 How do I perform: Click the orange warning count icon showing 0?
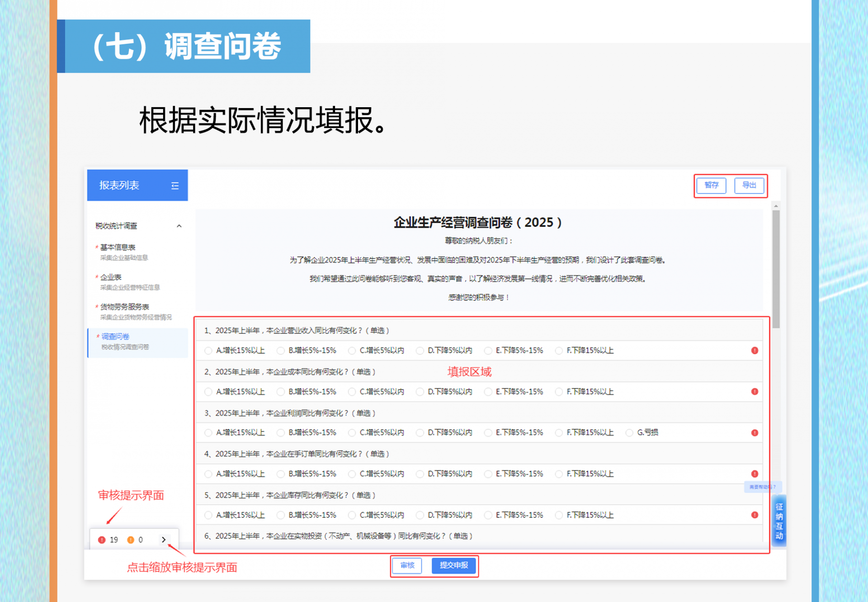[131, 540]
